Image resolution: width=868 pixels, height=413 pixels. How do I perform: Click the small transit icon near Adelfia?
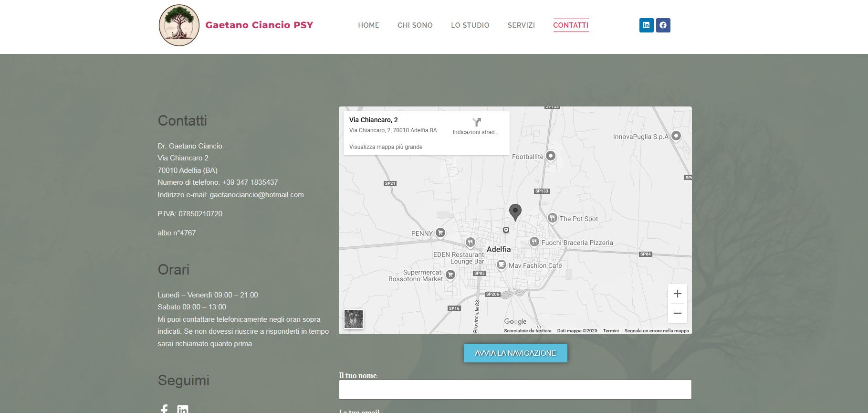point(506,230)
